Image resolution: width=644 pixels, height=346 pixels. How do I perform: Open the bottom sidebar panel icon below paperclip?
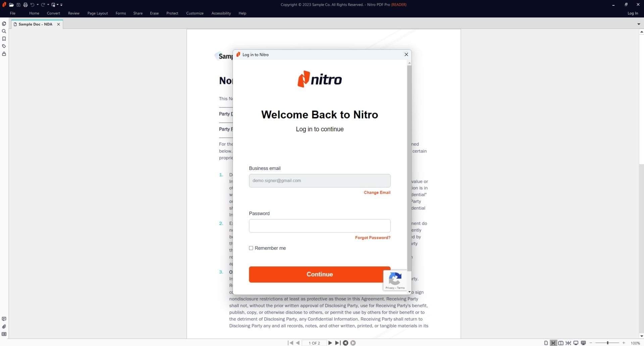pyautogui.click(x=4, y=334)
